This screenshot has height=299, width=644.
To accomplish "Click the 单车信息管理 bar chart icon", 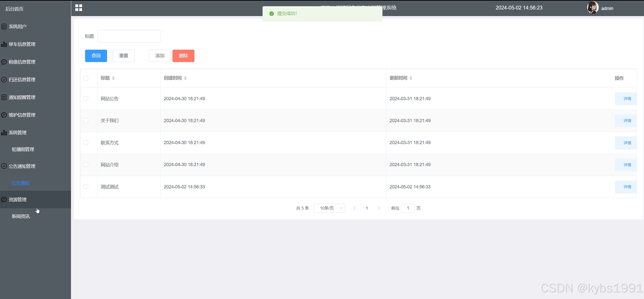I will (x=4, y=44).
